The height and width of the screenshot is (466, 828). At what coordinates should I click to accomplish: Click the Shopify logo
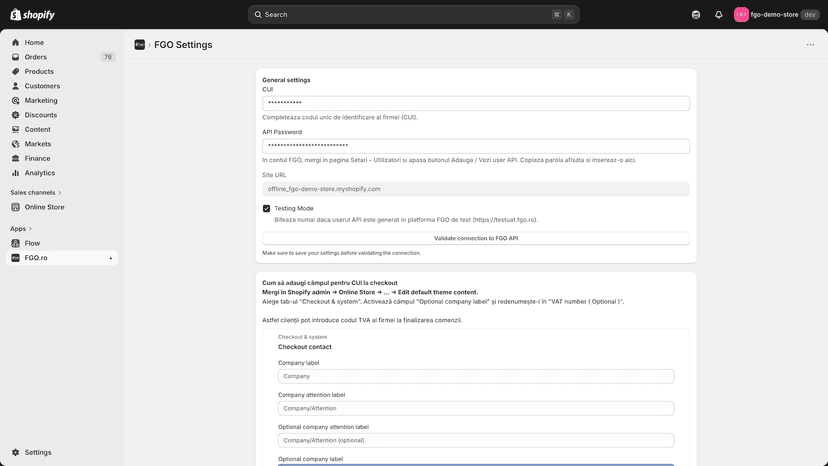point(32,14)
